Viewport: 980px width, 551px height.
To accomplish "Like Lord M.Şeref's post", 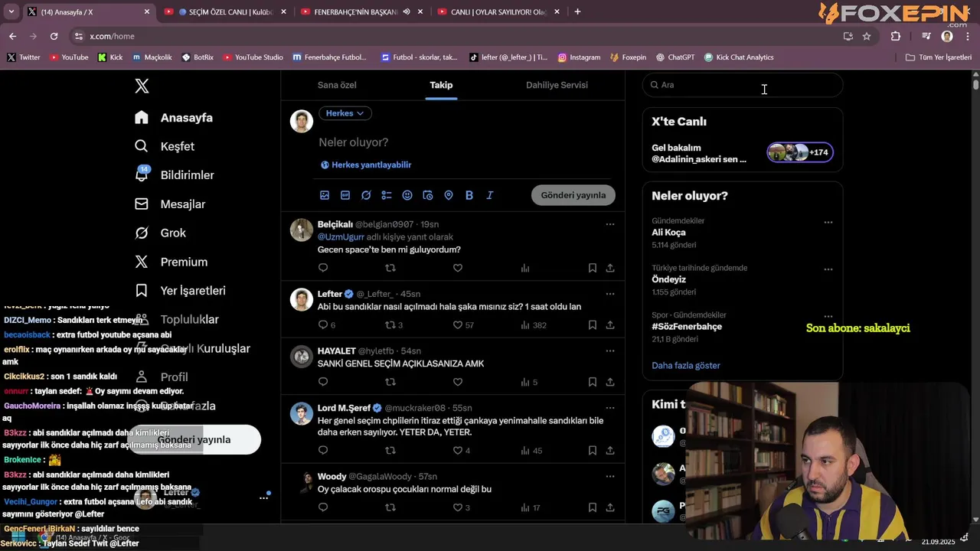I will click(x=458, y=451).
